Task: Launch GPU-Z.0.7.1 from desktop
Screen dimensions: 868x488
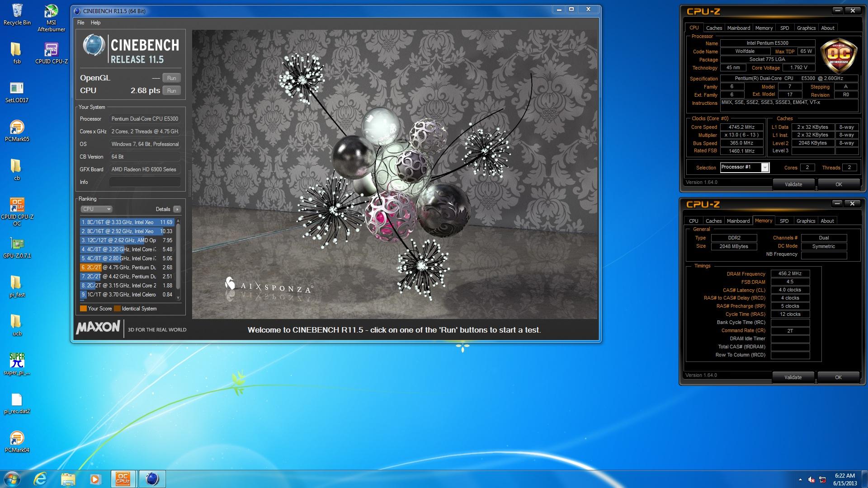Action: (x=17, y=248)
